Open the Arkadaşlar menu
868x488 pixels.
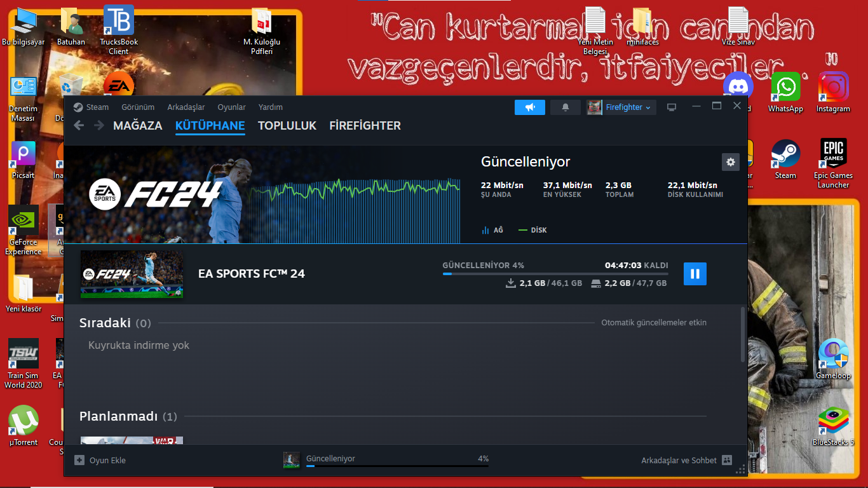click(x=186, y=107)
